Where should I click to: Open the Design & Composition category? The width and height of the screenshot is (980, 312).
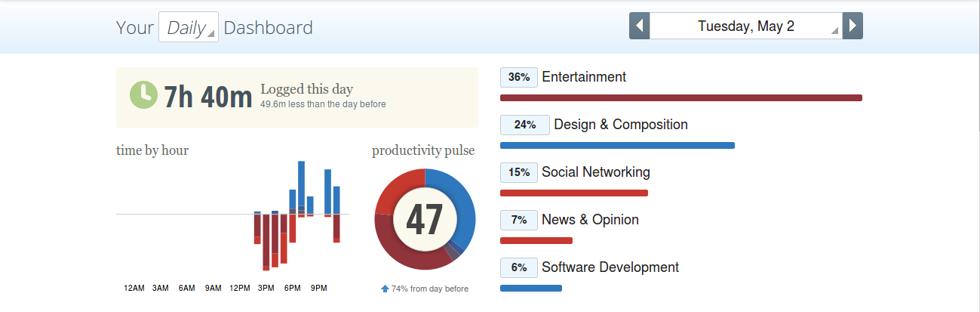pos(620,125)
